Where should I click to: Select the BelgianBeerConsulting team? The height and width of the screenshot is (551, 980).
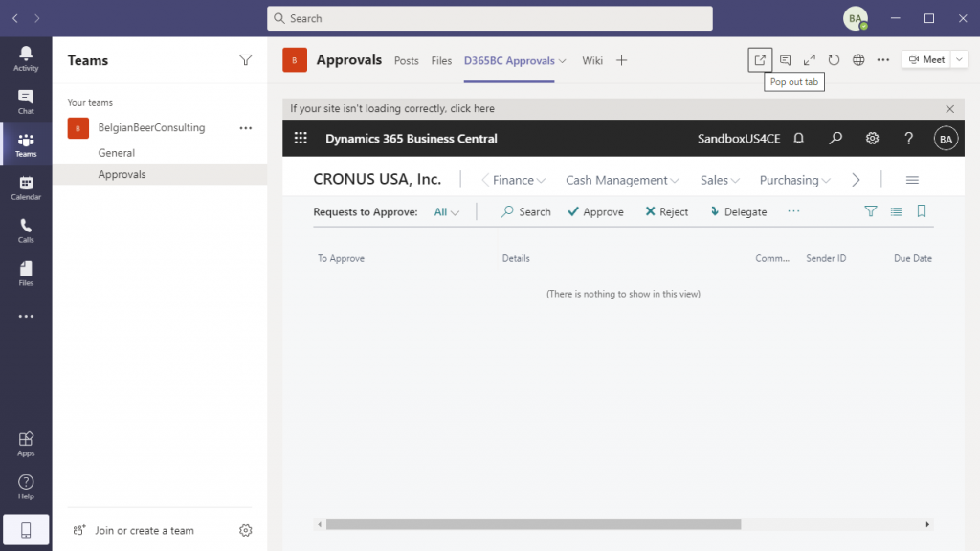[x=151, y=127]
